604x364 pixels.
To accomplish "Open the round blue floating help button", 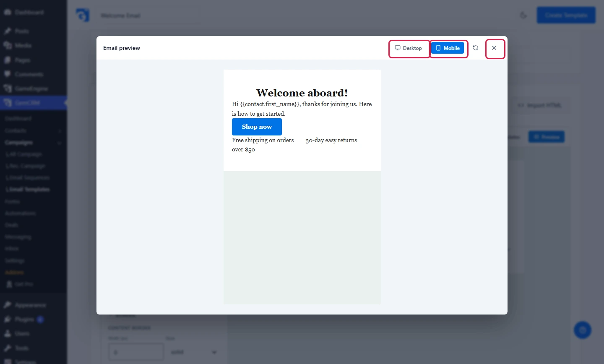I will pyautogui.click(x=583, y=330).
